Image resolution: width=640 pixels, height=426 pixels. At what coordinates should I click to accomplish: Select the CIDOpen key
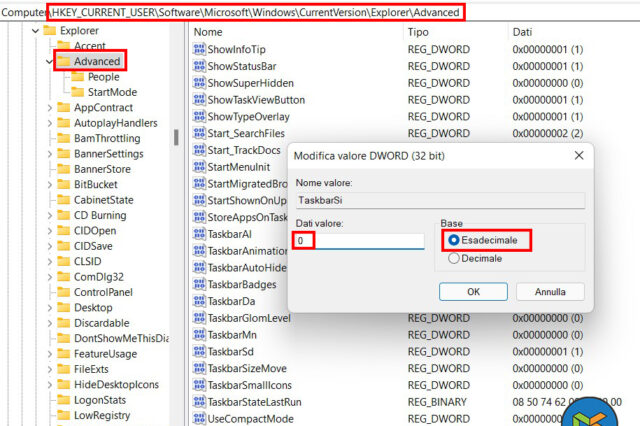(x=95, y=231)
